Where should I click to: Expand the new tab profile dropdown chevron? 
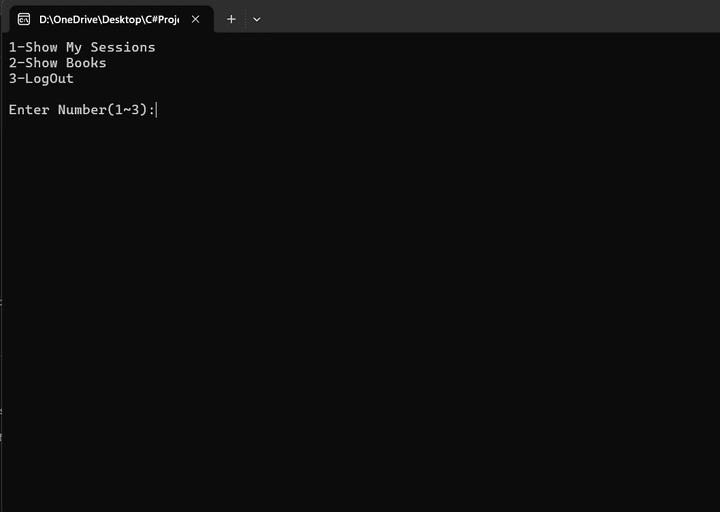(x=257, y=19)
